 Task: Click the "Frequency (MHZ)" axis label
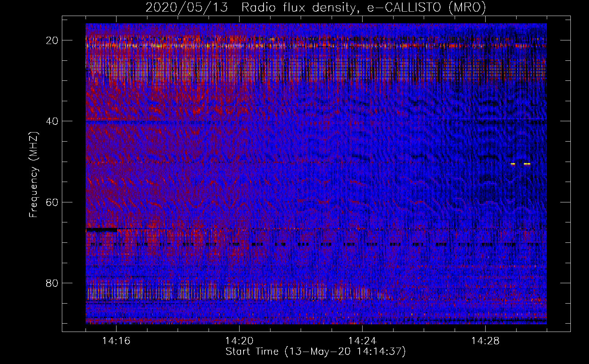click(x=33, y=174)
